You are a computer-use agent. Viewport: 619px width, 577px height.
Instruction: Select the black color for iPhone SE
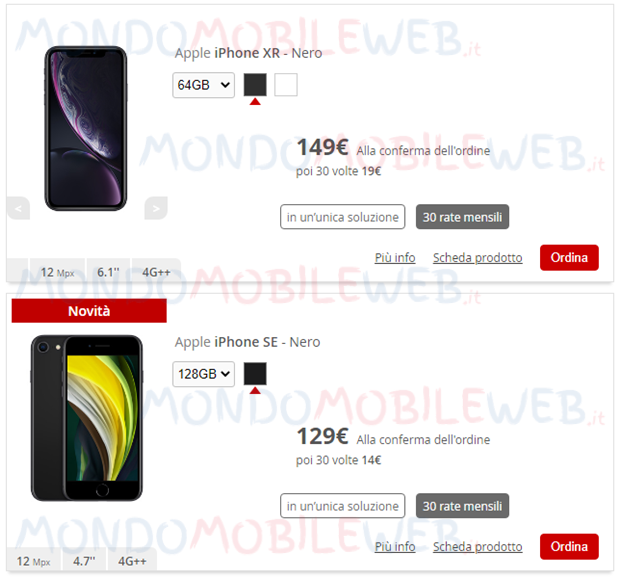(x=255, y=373)
